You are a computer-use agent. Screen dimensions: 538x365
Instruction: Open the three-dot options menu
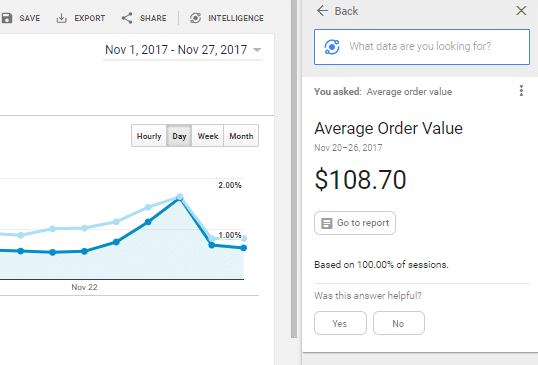tap(521, 91)
